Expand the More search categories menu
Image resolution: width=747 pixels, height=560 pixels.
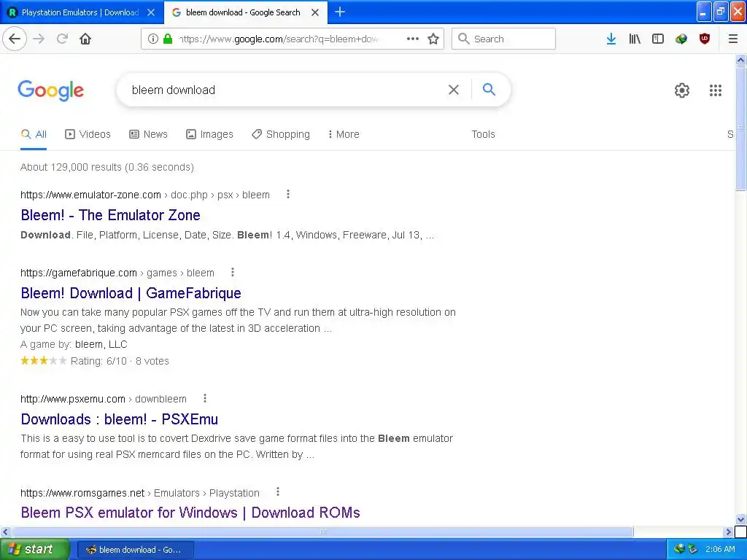[x=344, y=134]
